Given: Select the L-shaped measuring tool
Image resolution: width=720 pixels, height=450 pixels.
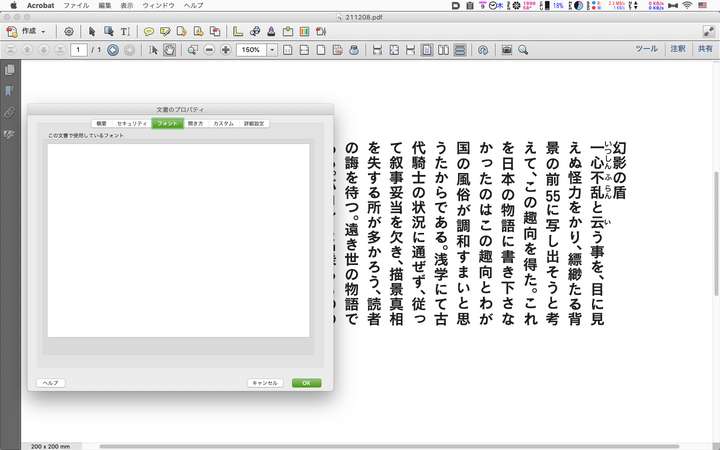Looking at the screenshot, I should (238, 32).
